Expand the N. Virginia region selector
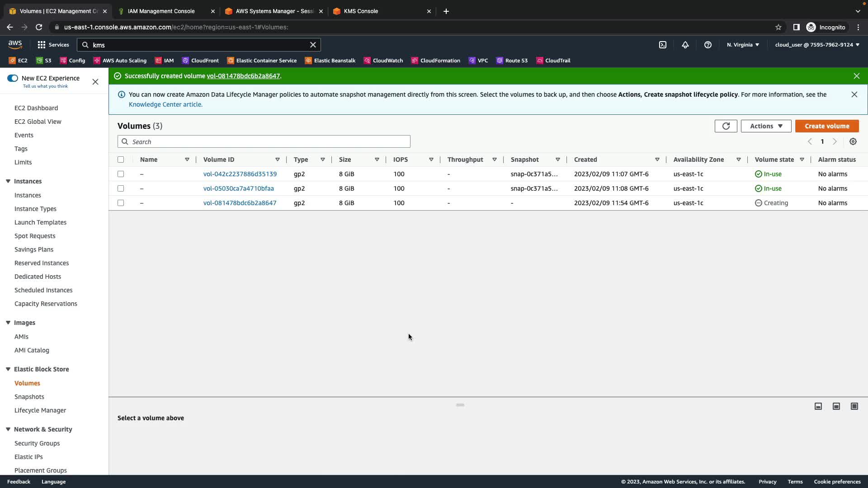This screenshot has height=488, width=868. [743, 45]
